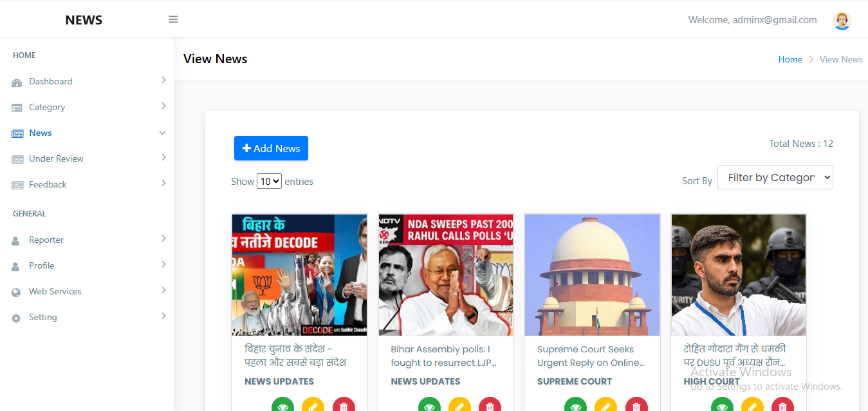The height and width of the screenshot is (411, 868).
Task: Click green eye icon on Bihar Assembly polls card
Action: pyautogui.click(x=429, y=406)
